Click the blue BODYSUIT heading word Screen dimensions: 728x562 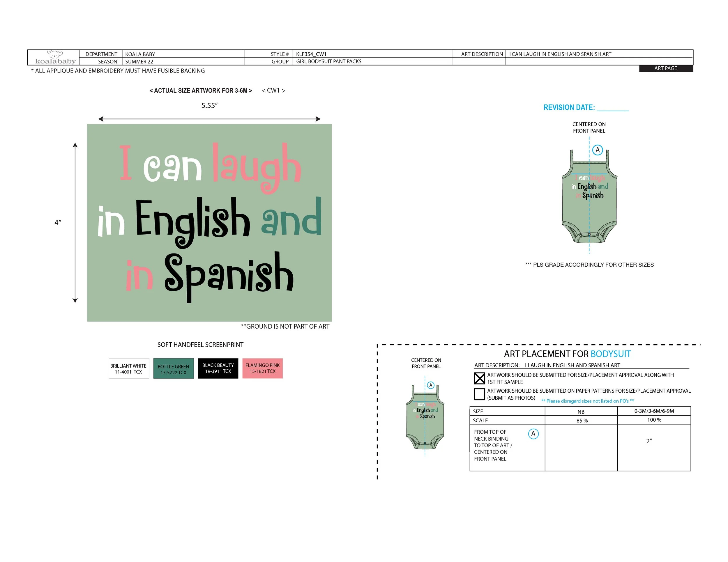click(610, 354)
